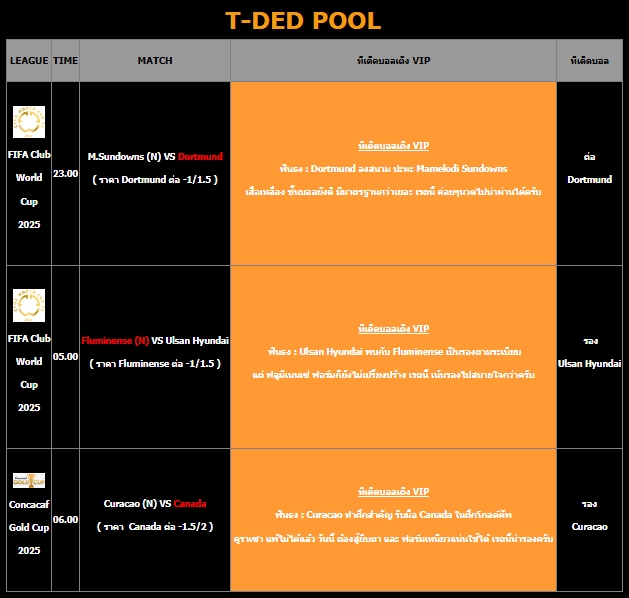629x598 pixels.
Task: Click the MATCH column header
Action: click(x=155, y=61)
